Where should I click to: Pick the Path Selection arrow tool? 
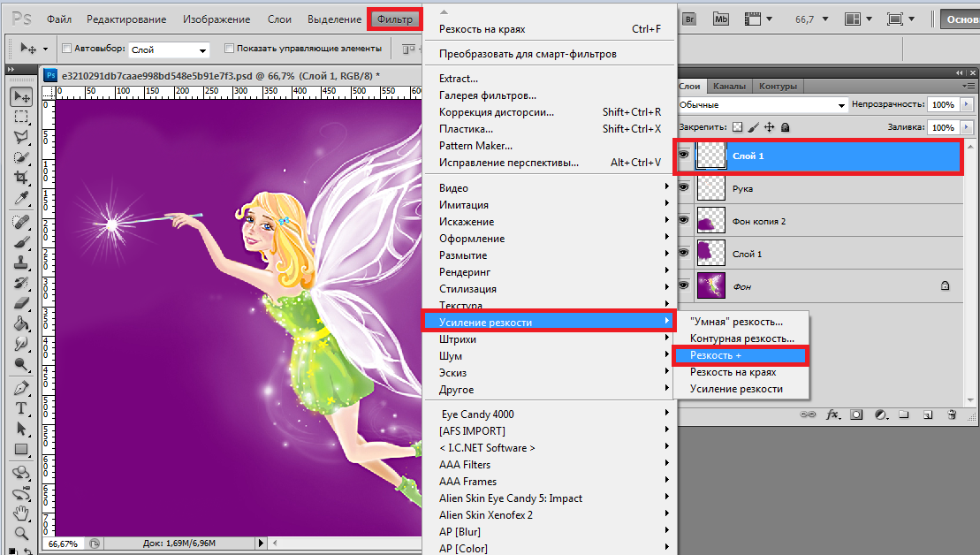[21, 429]
